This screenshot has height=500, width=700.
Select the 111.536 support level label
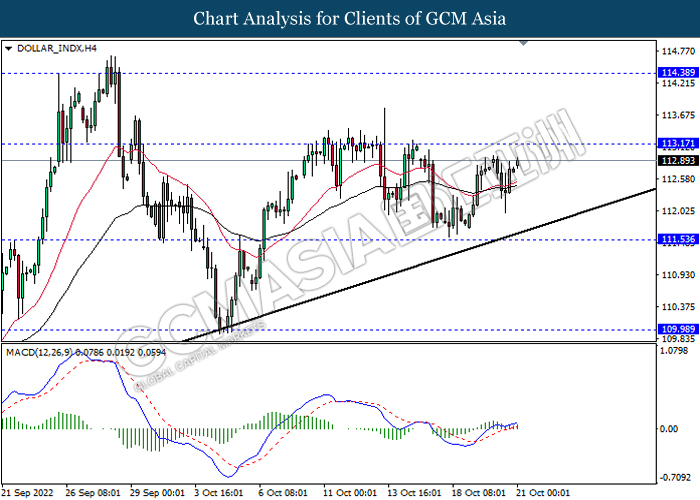pos(678,239)
